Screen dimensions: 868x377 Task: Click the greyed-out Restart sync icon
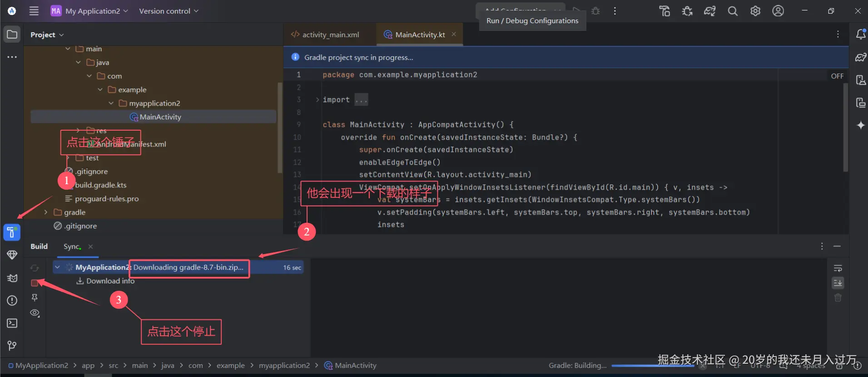(x=35, y=268)
